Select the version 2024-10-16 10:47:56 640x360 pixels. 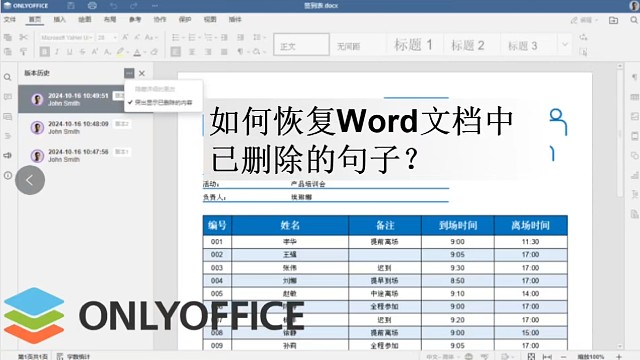coord(85,156)
